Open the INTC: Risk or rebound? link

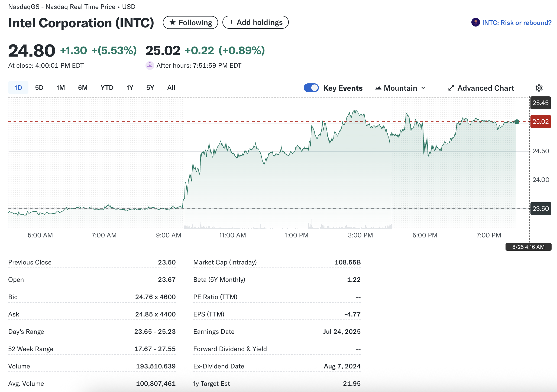pos(516,23)
